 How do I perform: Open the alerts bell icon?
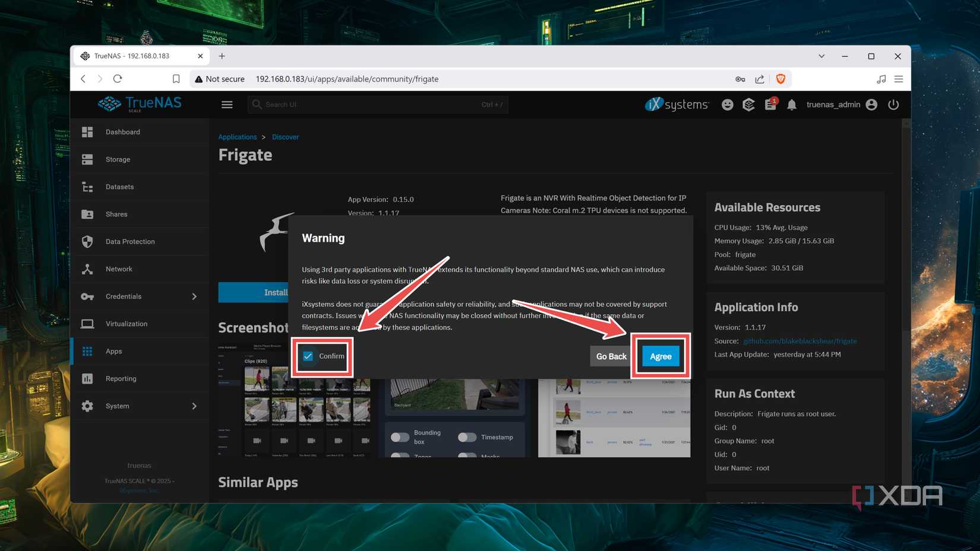pos(792,105)
